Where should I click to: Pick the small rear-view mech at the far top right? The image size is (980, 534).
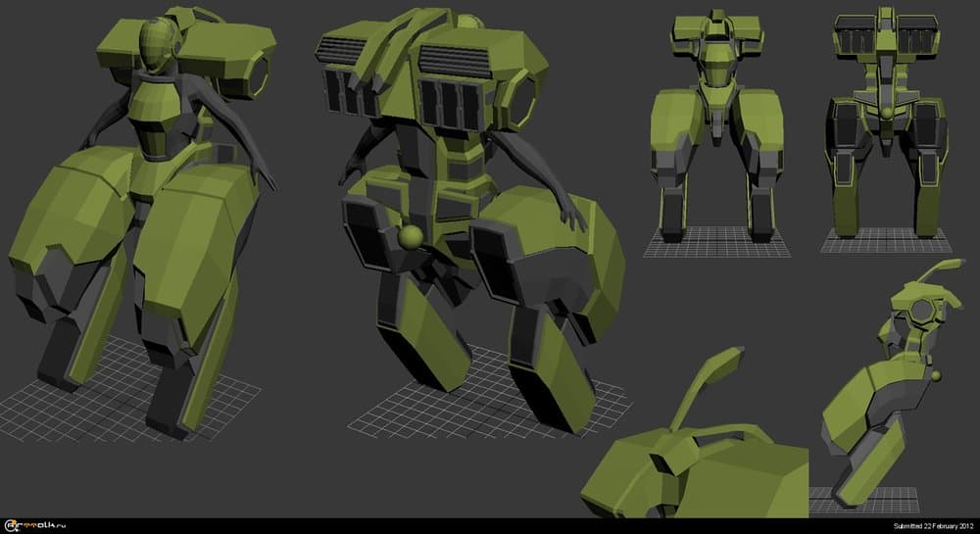tap(887, 122)
